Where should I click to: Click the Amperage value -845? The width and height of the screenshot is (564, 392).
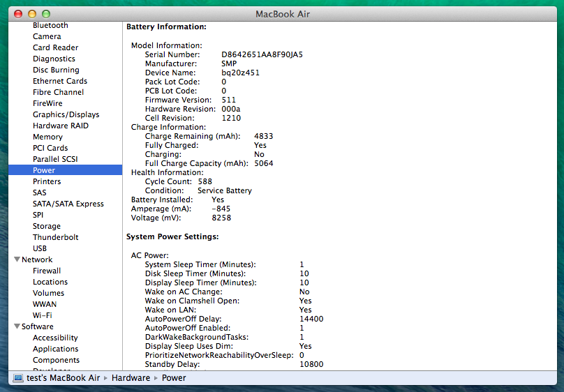[x=221, y=209]
